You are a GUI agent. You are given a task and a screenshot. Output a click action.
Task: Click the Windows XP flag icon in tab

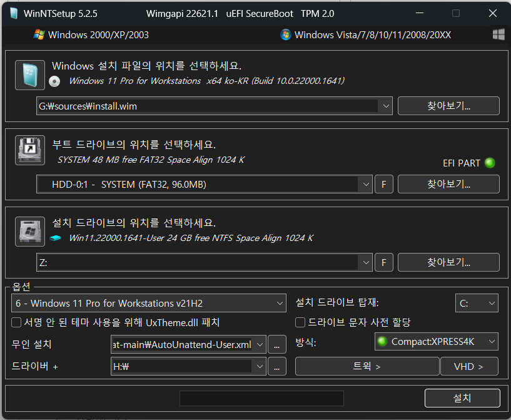tap(39, 34)
